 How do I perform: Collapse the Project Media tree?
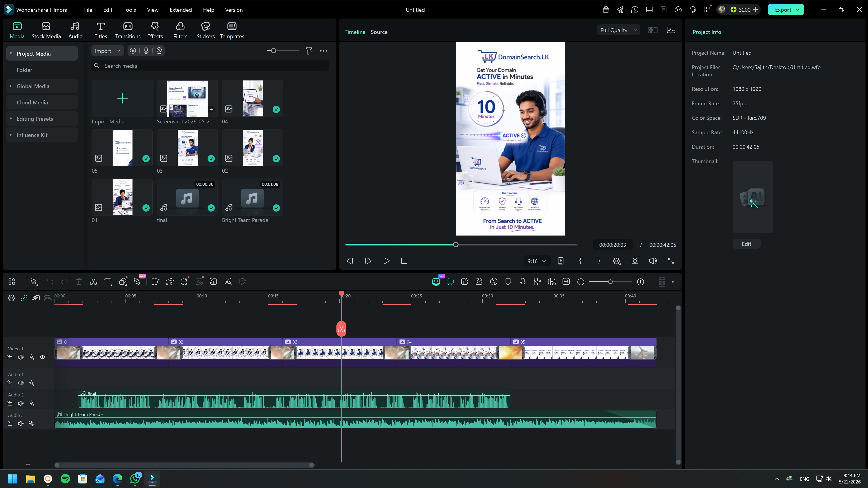coord(11,54)
